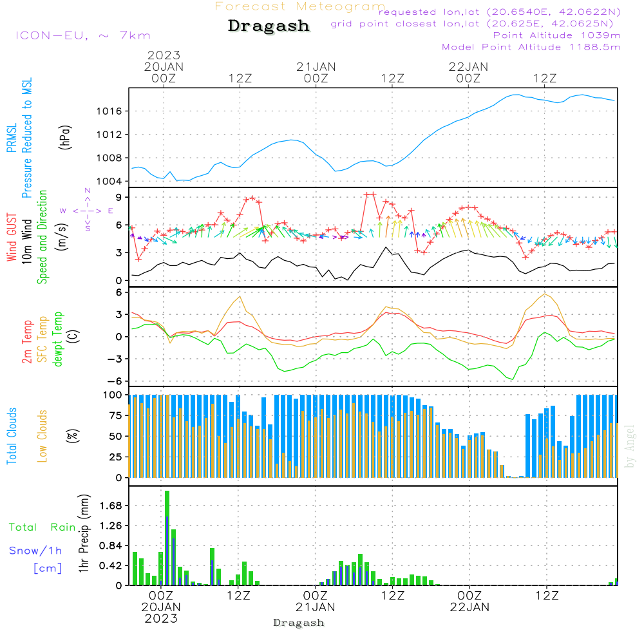The width and height of the screenshot is (644, 644).
Task: Click the 'Wind GUST' red label
Action: pyautogui.click(x=12, y=237)
